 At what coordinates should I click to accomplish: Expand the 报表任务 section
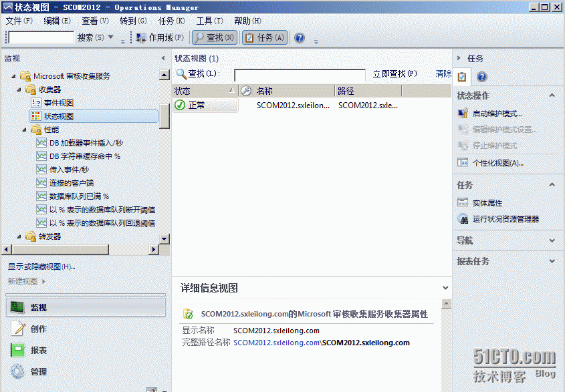tap(552, 261)
